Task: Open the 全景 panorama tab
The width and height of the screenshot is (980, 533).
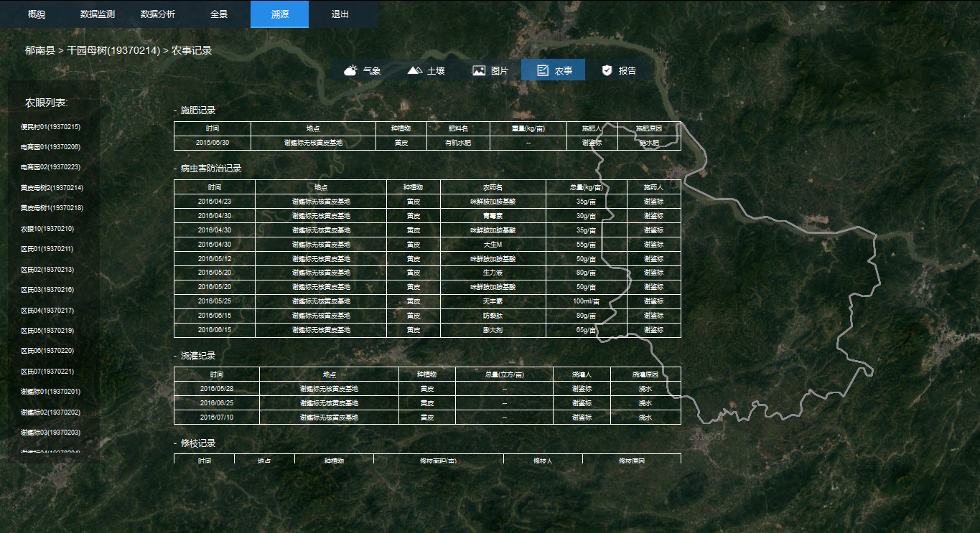Action: tap(219, 14)
